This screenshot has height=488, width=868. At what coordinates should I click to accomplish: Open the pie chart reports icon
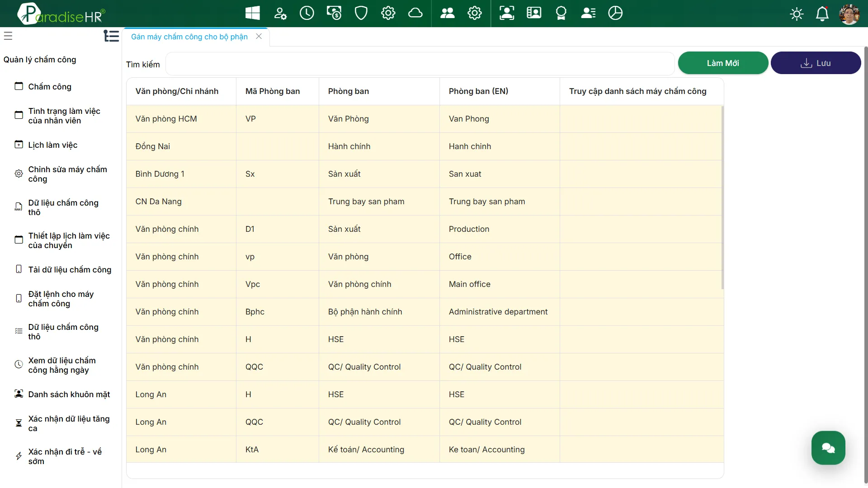615,13
